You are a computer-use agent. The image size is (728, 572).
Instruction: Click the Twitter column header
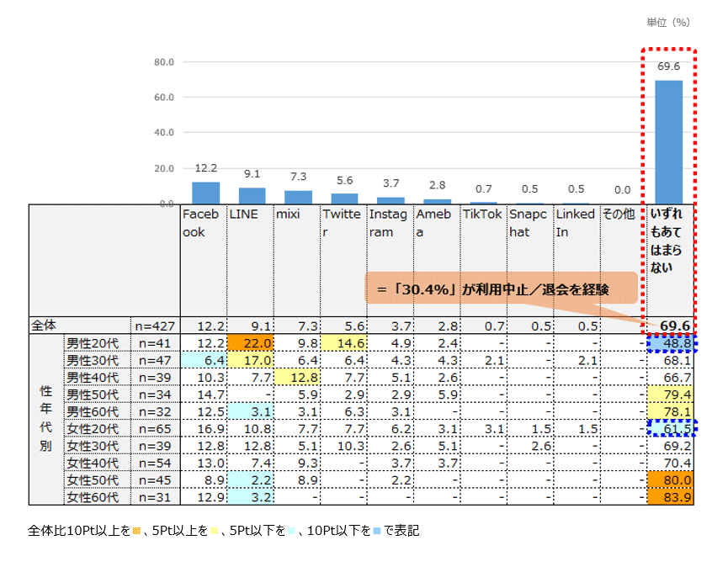coord(343,223)
